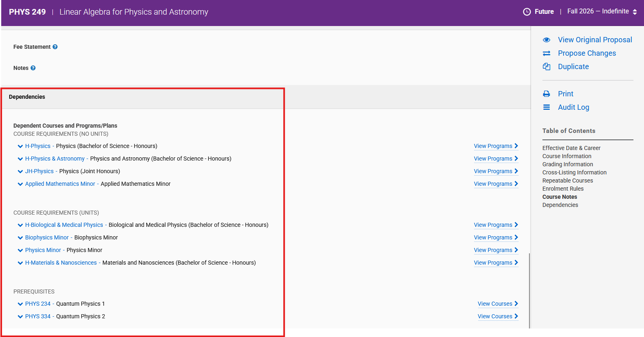Expand the Biophysics Minor chevron
Image resolution: width=644 pixels, height=337 pixels.
pyautogui.click(x=20, y=238)
